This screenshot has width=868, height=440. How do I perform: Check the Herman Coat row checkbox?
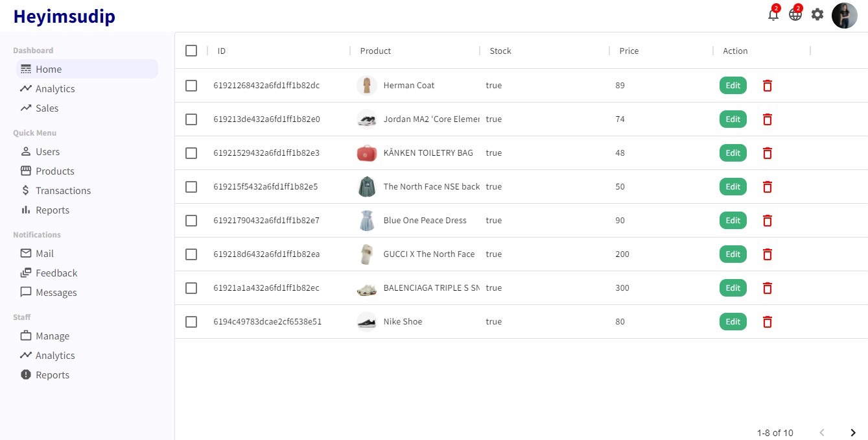191,86
